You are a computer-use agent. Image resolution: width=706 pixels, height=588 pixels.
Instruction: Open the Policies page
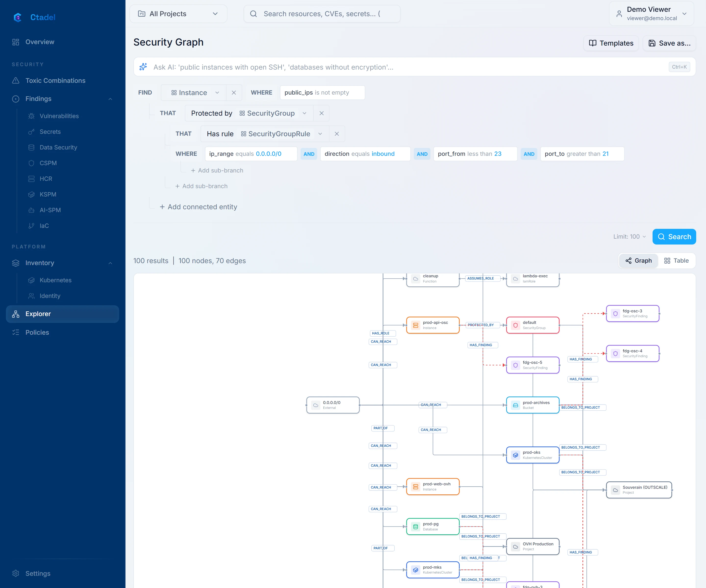click(x=63, y=332)
